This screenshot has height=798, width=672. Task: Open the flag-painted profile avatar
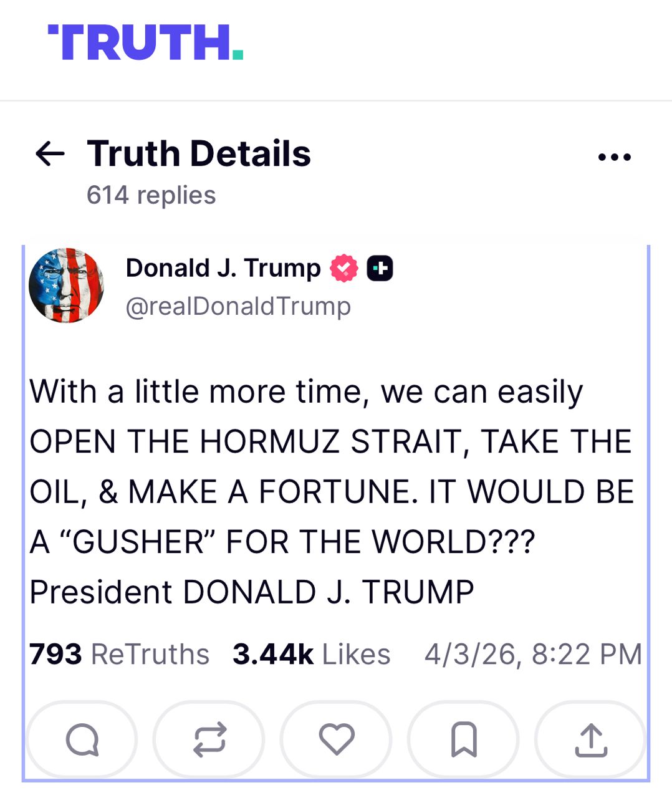pyautogui.click(x=66, y=286)
